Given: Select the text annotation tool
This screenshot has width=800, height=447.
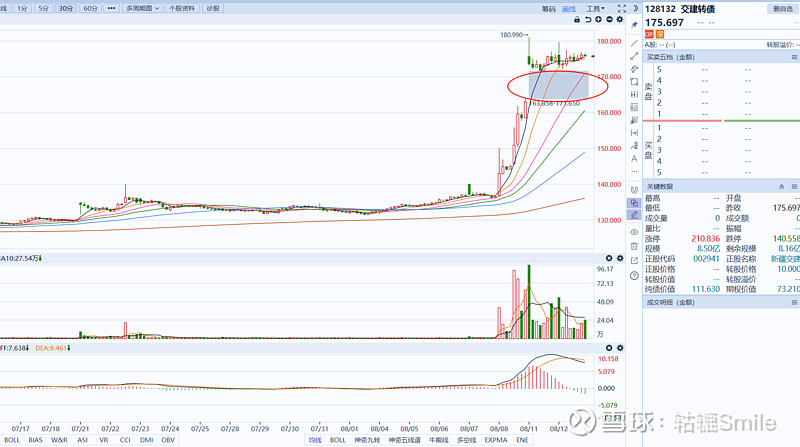Looking at the screenshot, I should (x=634, y=158).
